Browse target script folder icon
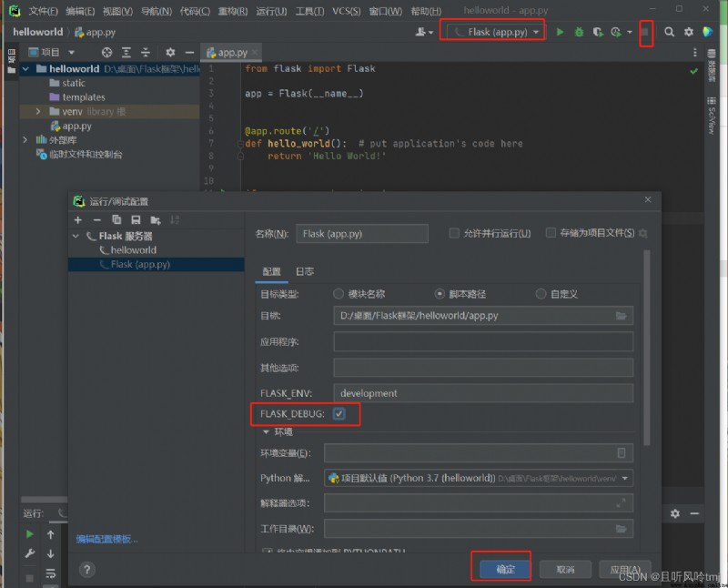This screenshot has height=588, width=728. click(621, 316)
